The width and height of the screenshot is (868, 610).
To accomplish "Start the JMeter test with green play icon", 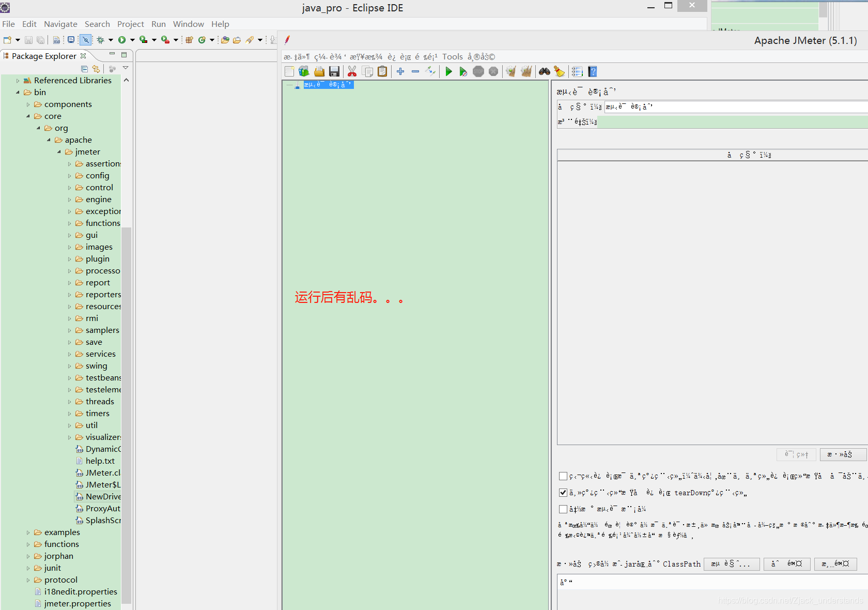I will pyautogui.click(x=448, y=71).
